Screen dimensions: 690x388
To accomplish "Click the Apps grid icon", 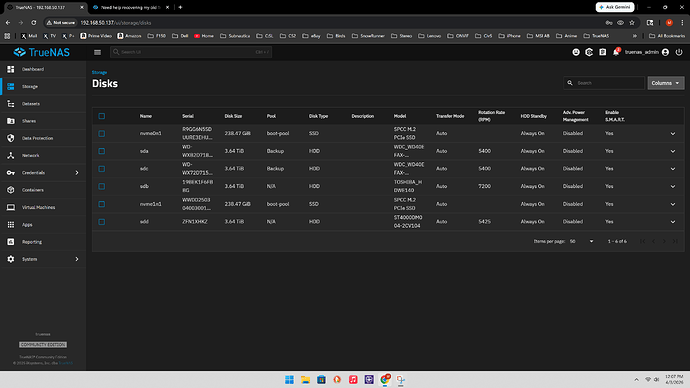I will (x=11, y=224).
